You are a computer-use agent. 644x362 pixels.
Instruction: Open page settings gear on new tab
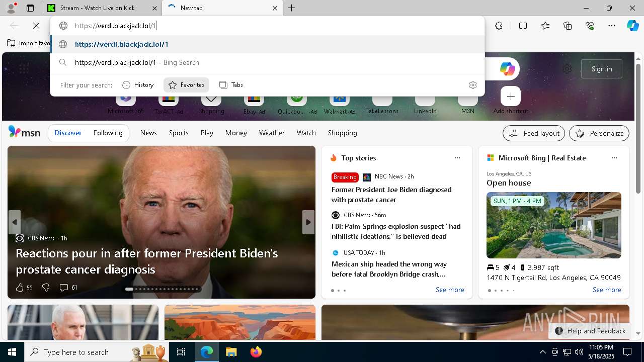pos(567,69)
